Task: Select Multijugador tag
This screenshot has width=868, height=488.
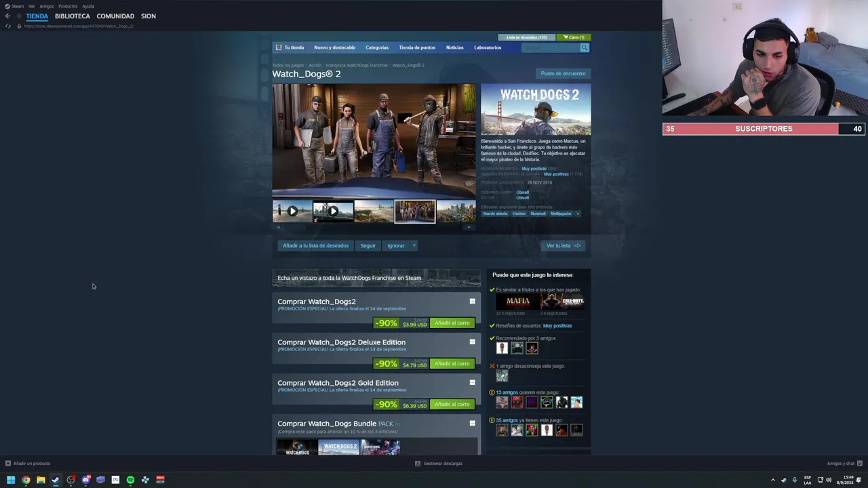Action: pyautogui.click(x=561, y=213)
